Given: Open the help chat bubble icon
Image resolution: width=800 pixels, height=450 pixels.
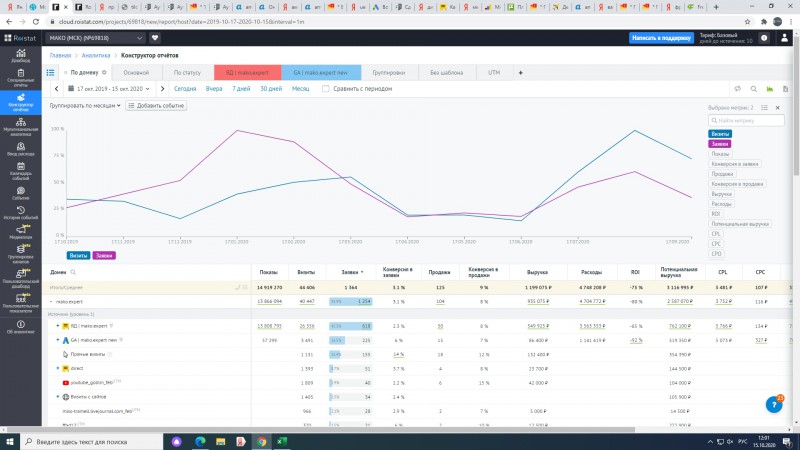Looking at the screenshot, I should (x=774, y=404).
